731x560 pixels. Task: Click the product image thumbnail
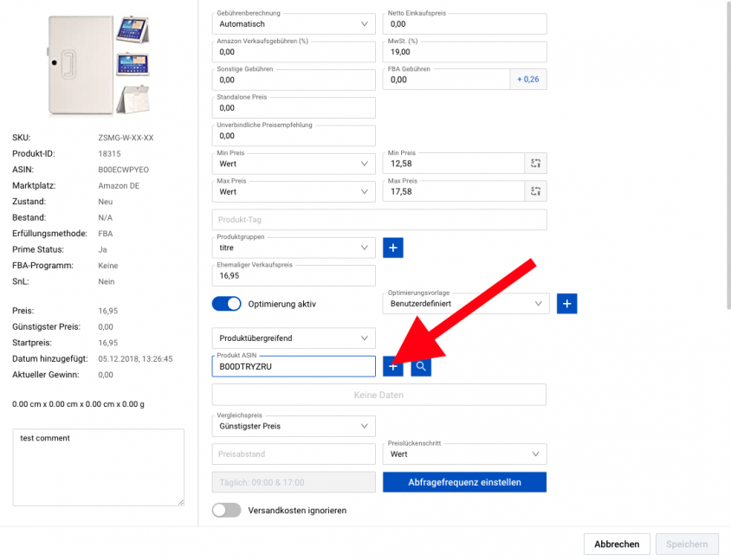click(100, 65)
